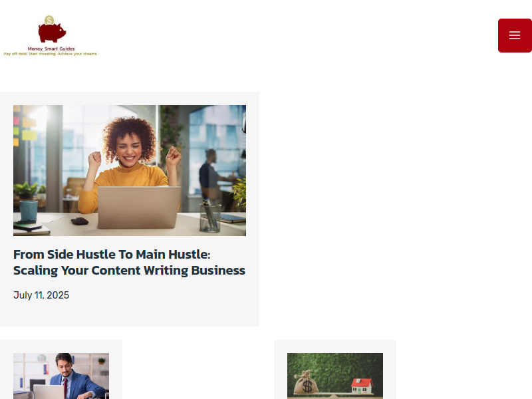Click the glass pen holder in the featured photo
This screenshot has width=532, height=399.
pos(210,218)
